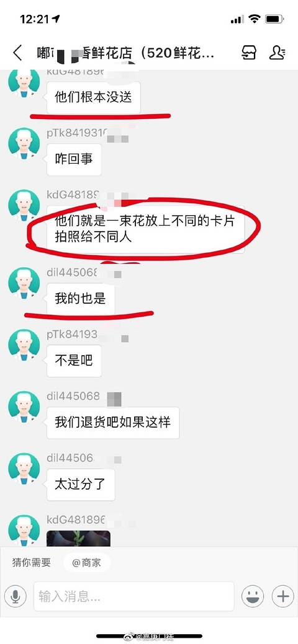Open the photo thumbnail message
This screenshot has width=298, height=644.
coord(78,539)
